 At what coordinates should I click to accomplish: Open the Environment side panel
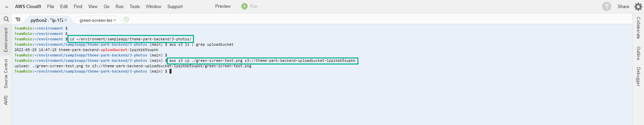coord(6,40)
